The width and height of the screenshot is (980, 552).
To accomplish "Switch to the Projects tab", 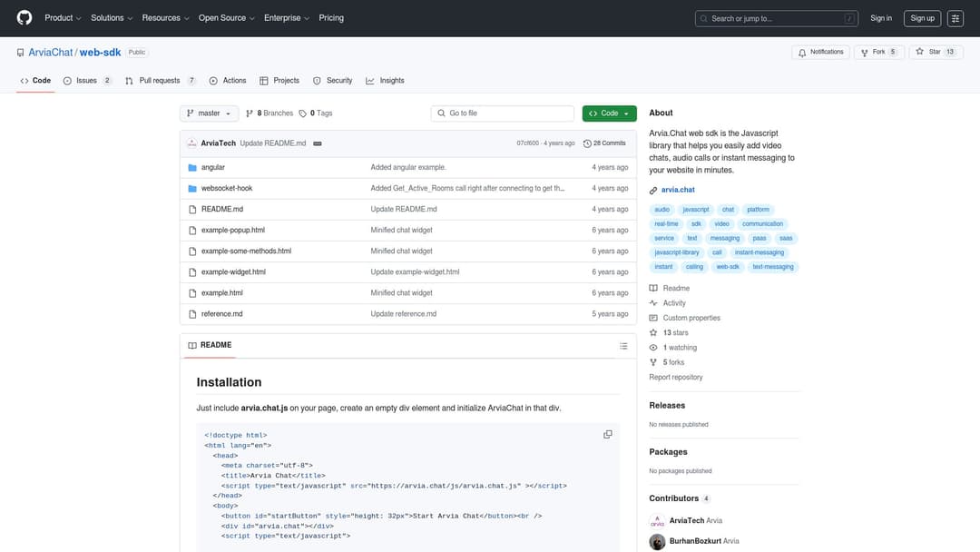I will (x=279, y=81).
